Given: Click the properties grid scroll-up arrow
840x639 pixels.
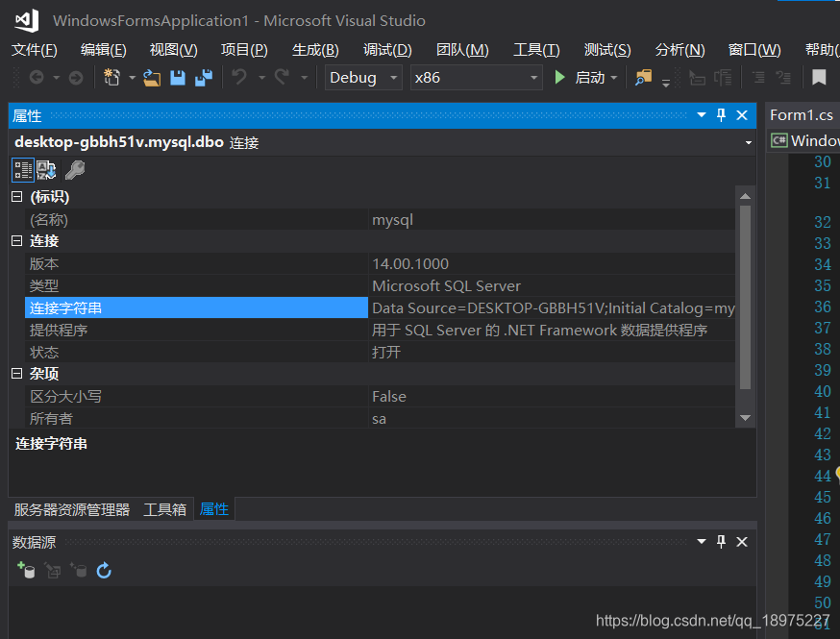Looking at the screenshot, I should (x=745, y=196).
